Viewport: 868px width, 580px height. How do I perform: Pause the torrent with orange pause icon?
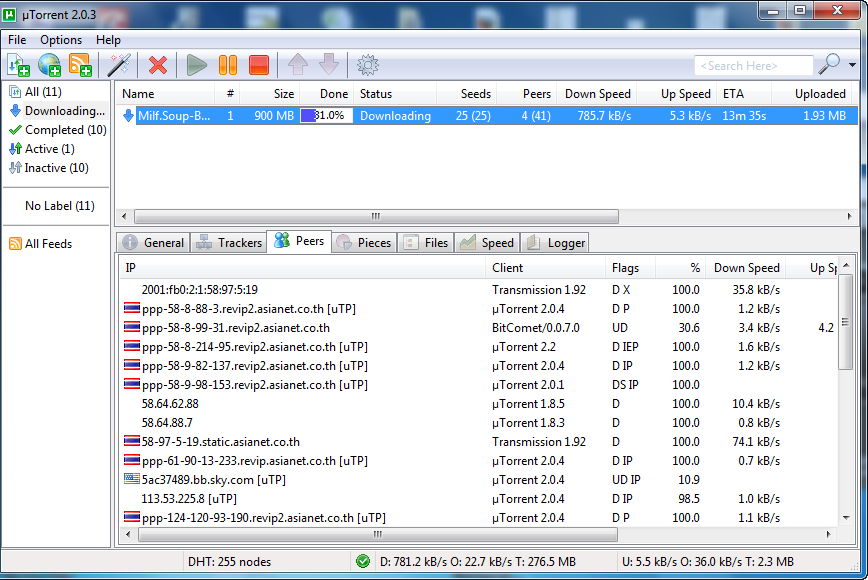tap(228, 65)
